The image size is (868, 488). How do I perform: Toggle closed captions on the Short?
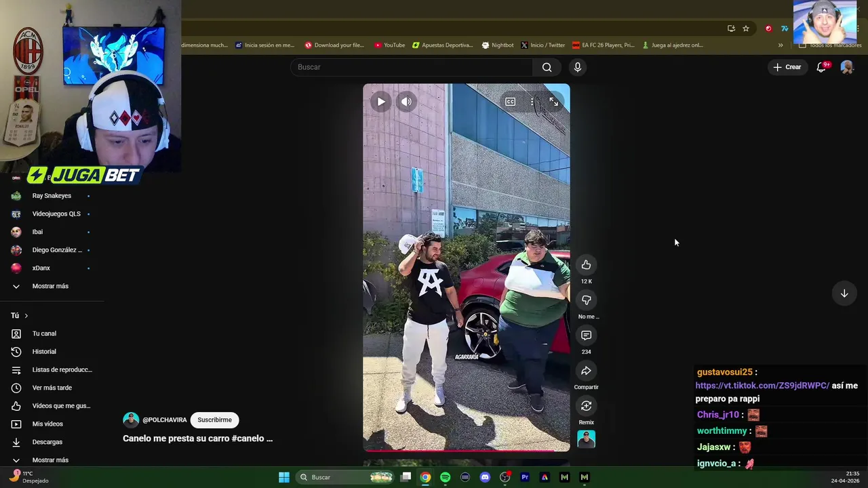tap(510, 102)
